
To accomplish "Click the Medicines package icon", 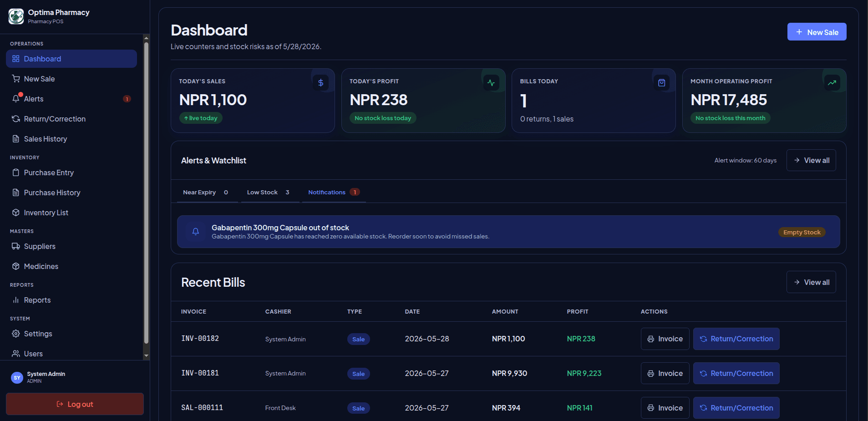I will point(16,266).
